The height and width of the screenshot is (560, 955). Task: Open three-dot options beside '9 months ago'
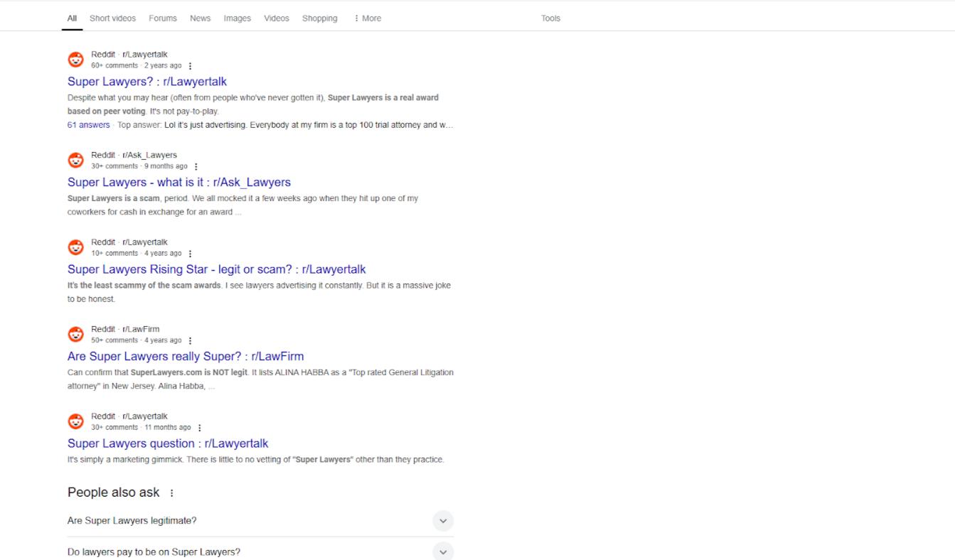click(x=196, y=167)
